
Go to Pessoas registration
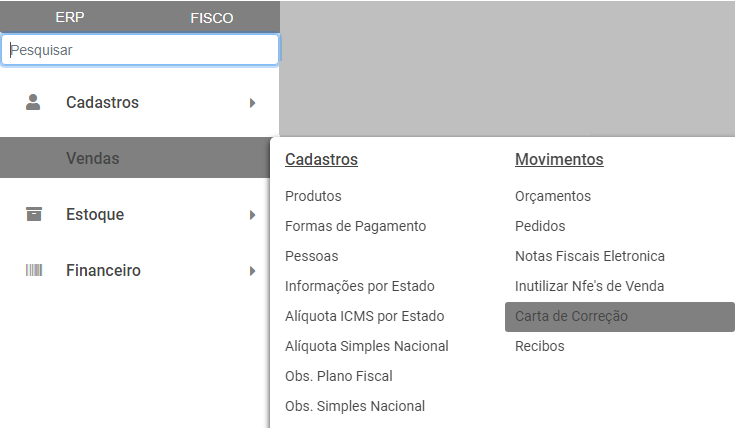(x=311, y=256)
